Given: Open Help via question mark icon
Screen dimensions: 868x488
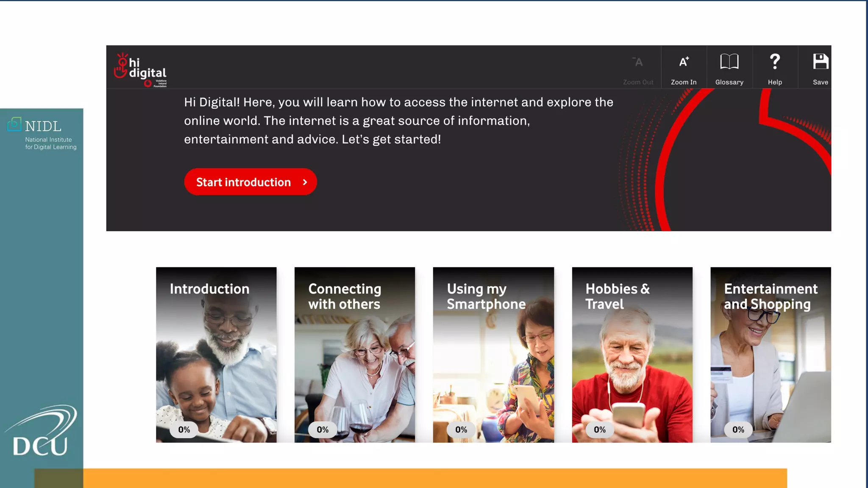Looking at the screenshot, I should tap(775, 62).
